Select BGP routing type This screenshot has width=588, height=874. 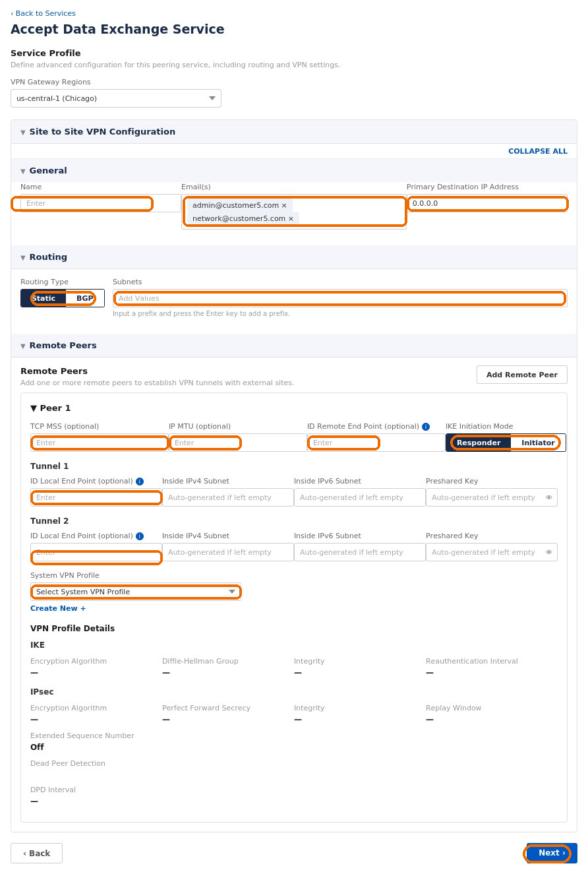coord(85,298)
